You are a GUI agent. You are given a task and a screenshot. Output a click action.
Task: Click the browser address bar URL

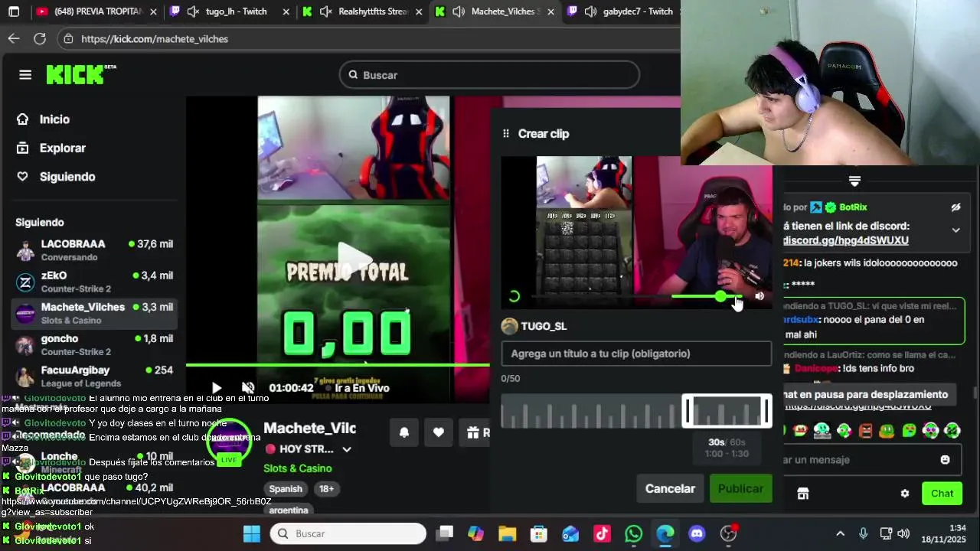click(x=155, y=38)
